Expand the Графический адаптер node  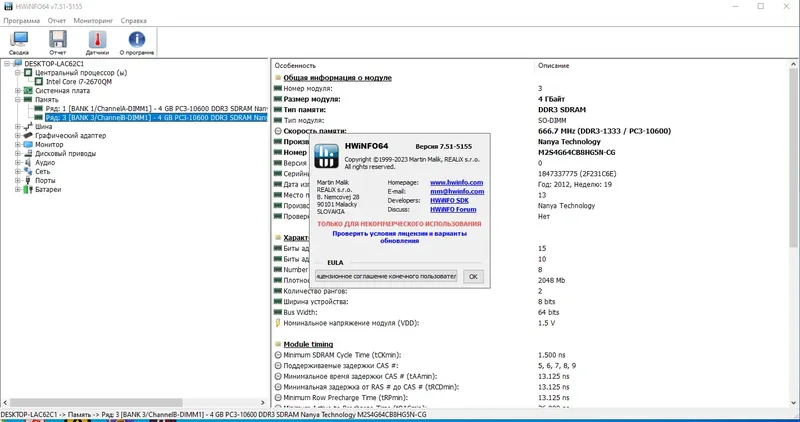[x=18, y=136]
